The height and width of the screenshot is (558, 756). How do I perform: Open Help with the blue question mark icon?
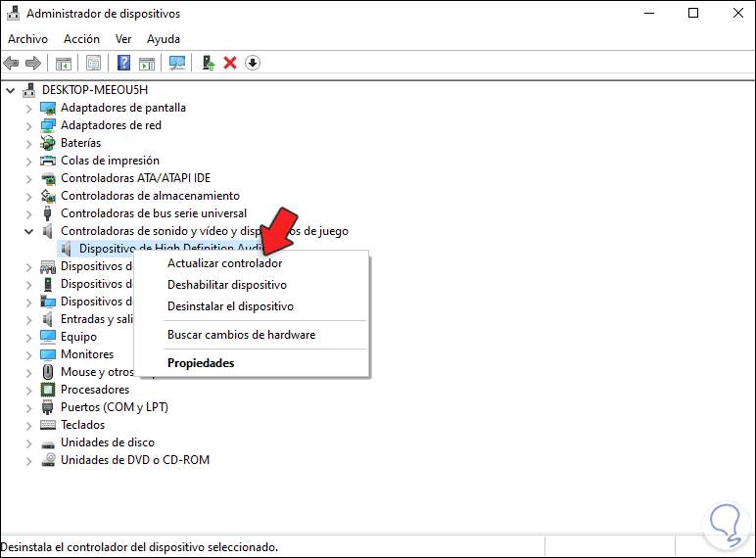(x=124, y=63)
